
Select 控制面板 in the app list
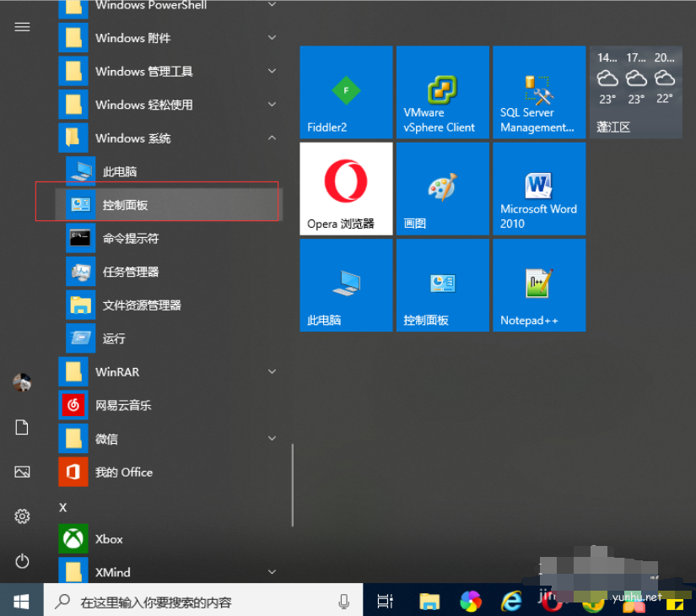tap(125, 205)
